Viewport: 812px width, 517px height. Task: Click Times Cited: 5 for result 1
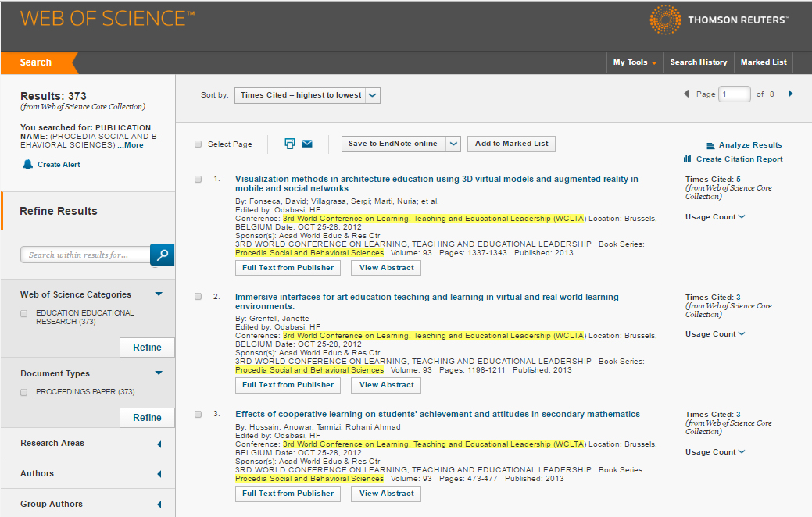tap(713, 180)
